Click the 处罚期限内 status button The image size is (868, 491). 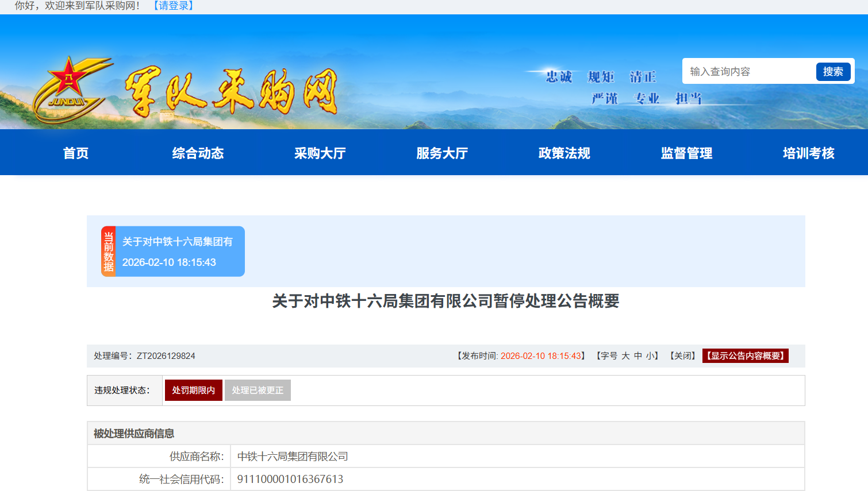[194, 391]
